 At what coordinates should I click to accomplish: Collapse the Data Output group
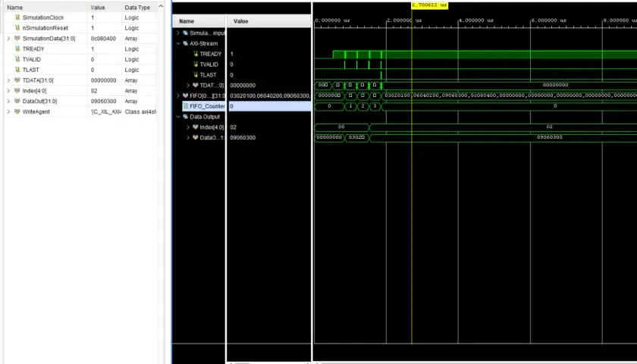coord(178,117)
